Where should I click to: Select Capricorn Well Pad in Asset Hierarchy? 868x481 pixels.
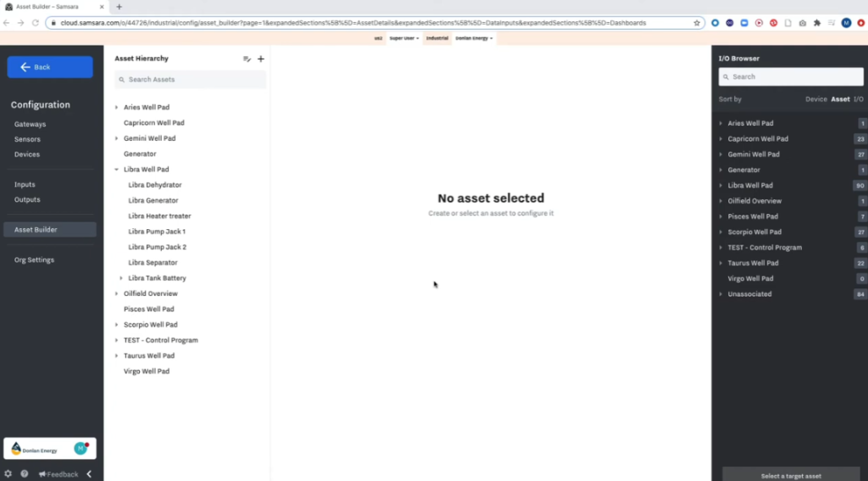pos(154,122)
